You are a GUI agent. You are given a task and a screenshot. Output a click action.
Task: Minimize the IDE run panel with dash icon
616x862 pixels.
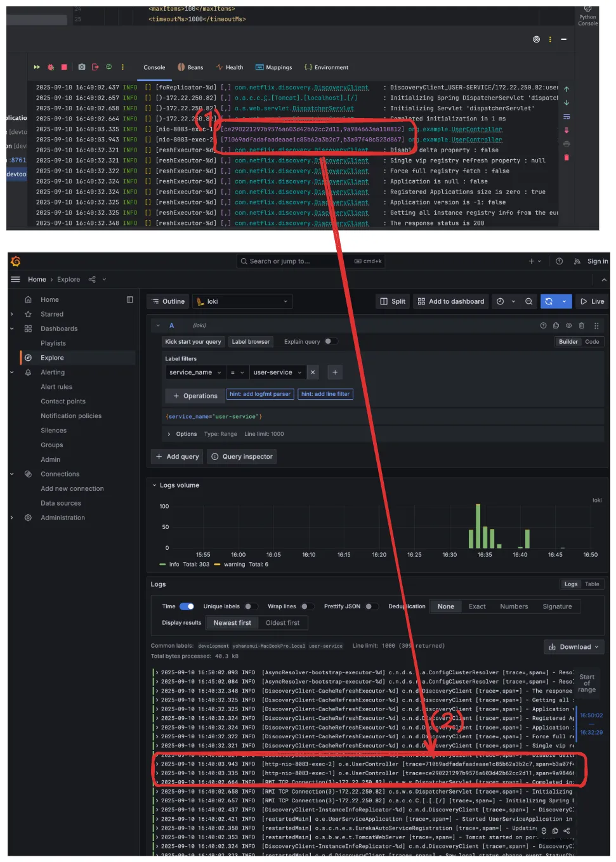(x=563, y=39)
